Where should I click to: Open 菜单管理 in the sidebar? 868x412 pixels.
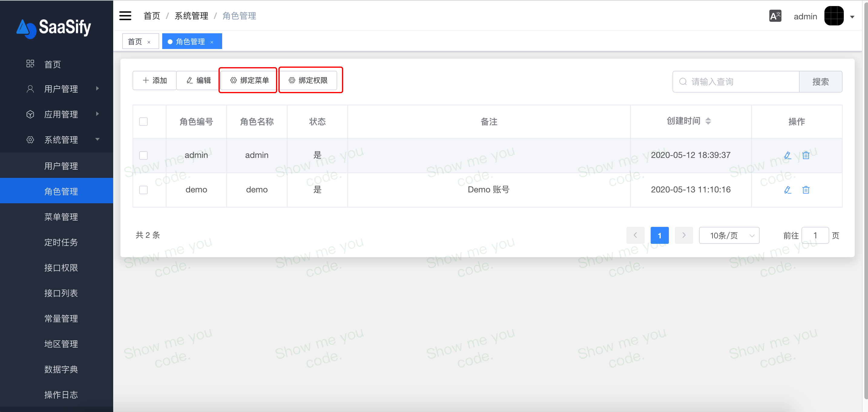tap(61, 217)
